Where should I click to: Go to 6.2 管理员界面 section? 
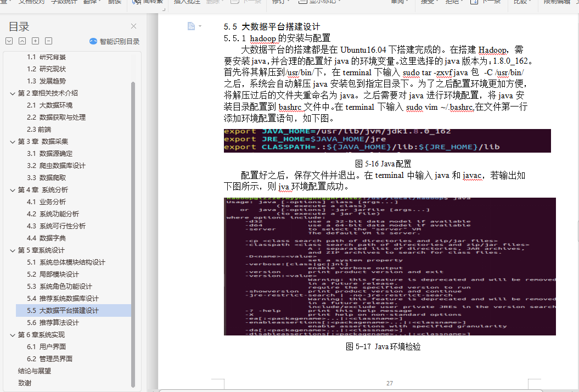[49, 359]
